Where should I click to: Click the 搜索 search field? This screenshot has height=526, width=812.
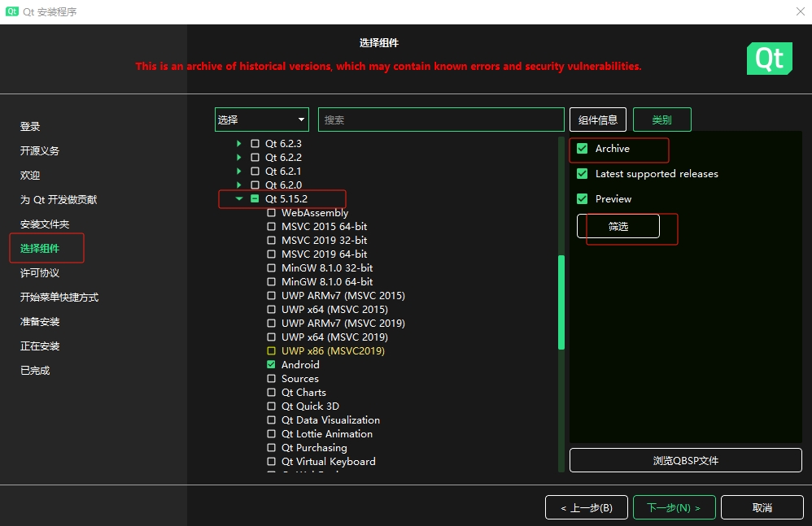(x=441, y=120)
